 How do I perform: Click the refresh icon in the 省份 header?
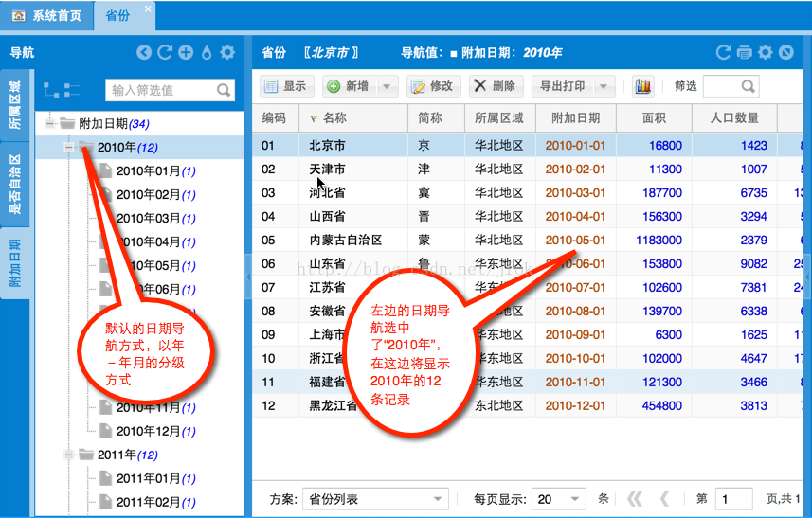point(724,53)
